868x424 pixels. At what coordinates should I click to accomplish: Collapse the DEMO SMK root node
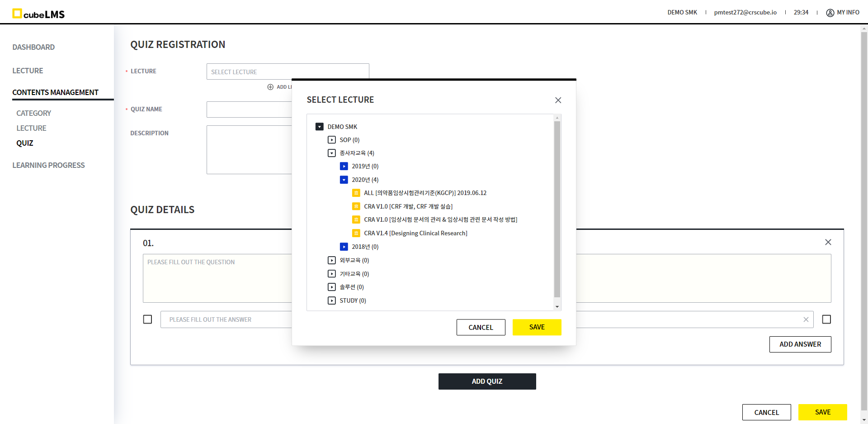coord(320,127)
